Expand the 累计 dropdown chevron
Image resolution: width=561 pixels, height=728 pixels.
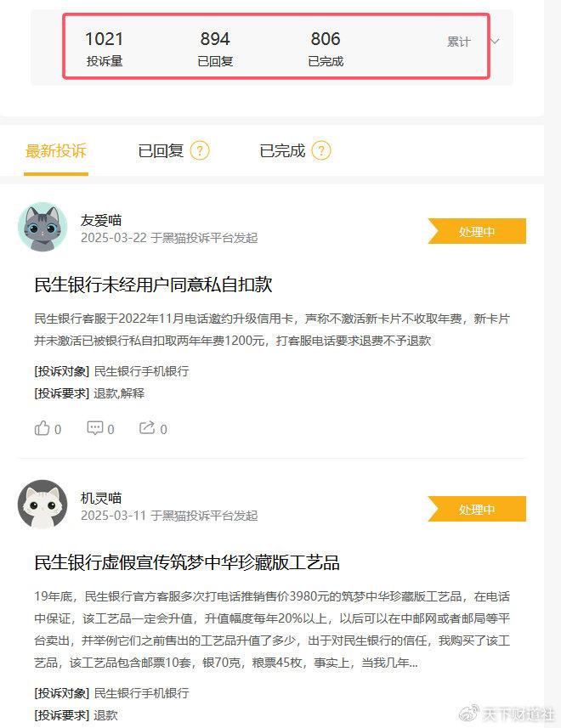point(495,42)
